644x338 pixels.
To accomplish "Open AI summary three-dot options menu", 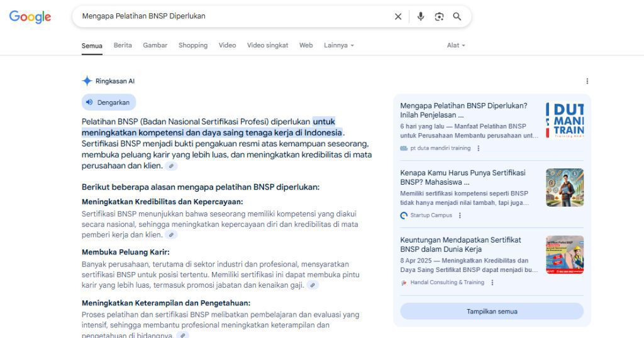I will tap(587, 81).
